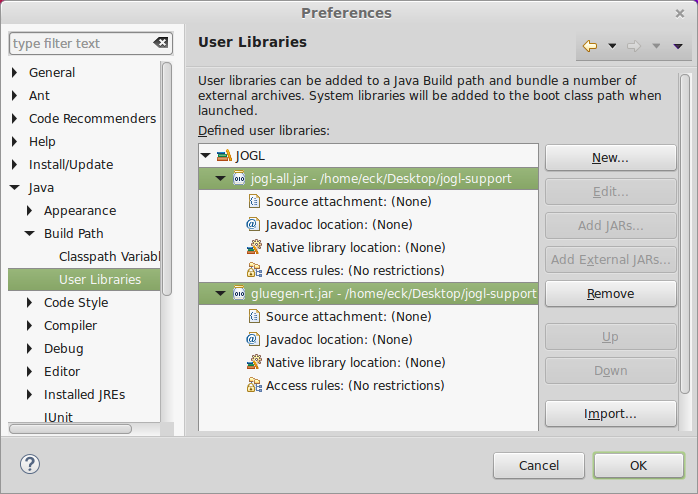
Task: Select Installed JREs preference page
Action: 84,395
